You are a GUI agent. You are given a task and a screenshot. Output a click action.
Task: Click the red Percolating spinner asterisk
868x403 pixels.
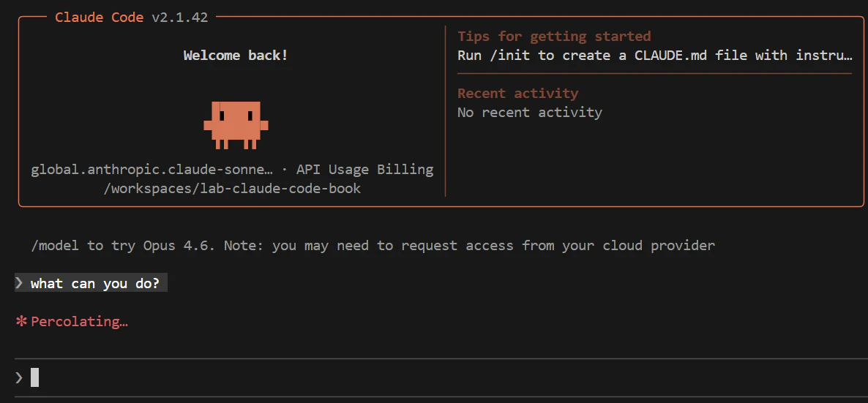21,322
